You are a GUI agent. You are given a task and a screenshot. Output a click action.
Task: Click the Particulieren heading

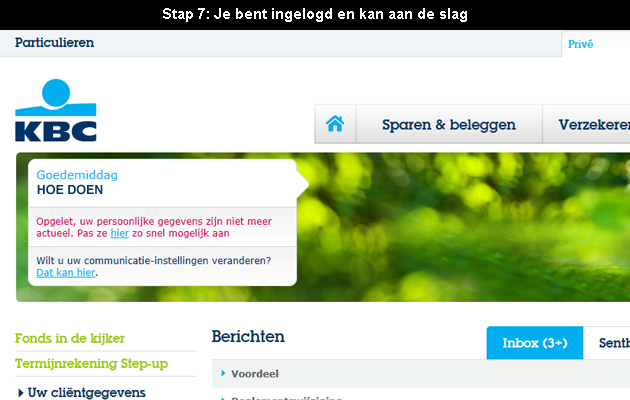point(54,43)
